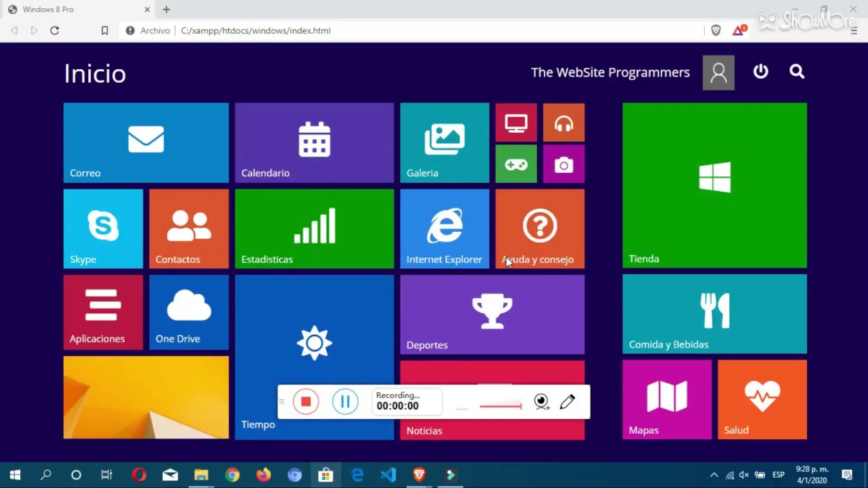Open the Brave Rewards triangle icon
868x488 pixels.
click(x=738, y=30)
